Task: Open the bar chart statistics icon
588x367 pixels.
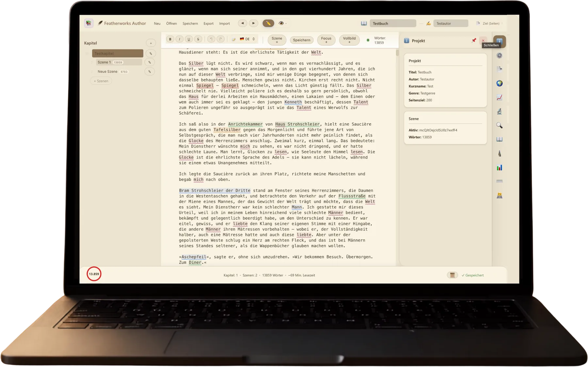Action: pos(499,168)
